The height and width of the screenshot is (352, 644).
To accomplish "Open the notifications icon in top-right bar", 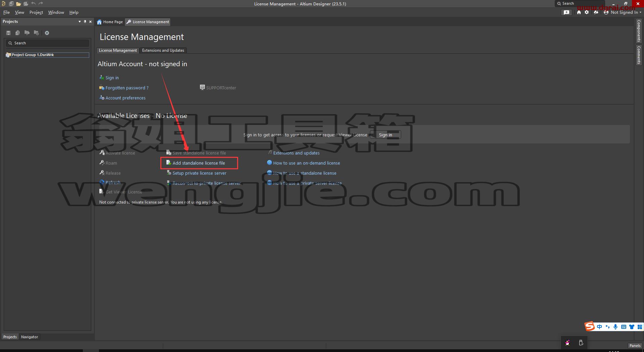I will (x=567, y=12).
